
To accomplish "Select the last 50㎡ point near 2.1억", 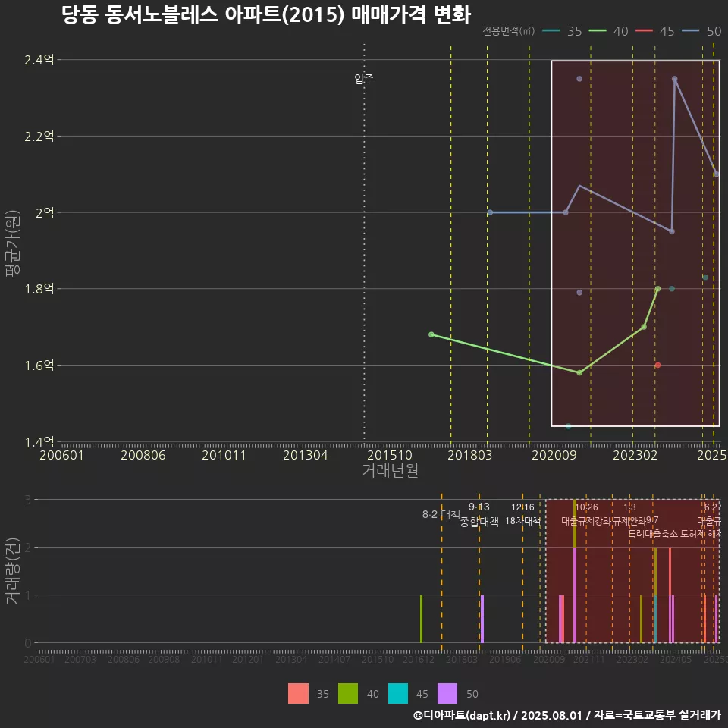I will [x=717, y=174].
